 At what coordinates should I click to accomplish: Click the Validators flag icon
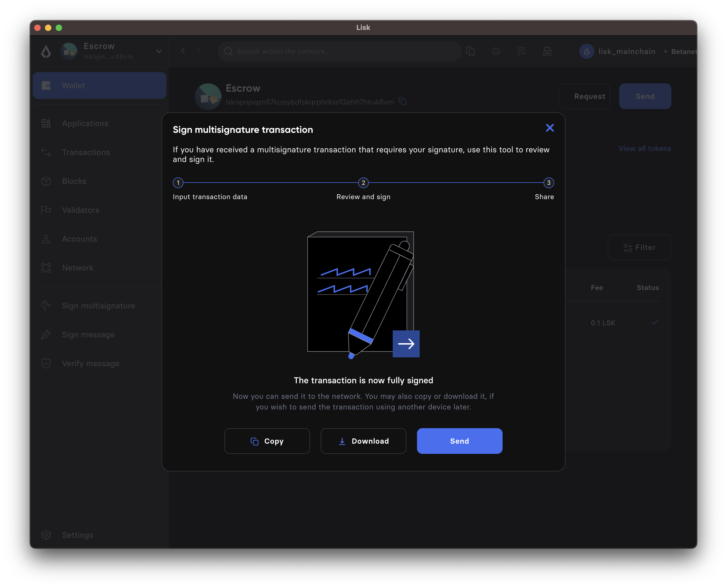click(x=46, y=210)
